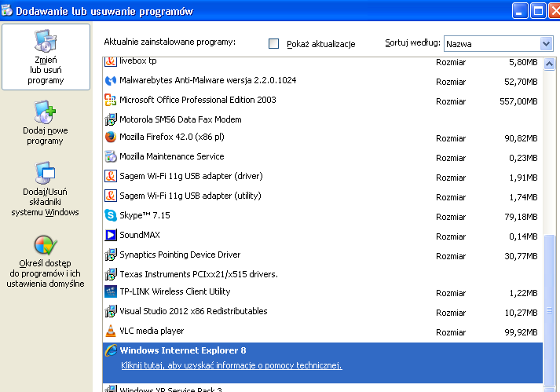This screenshot has height=392, width=560.
Task: Select TP-LINK Wireless Client Utility
Action: coord(323,292)
